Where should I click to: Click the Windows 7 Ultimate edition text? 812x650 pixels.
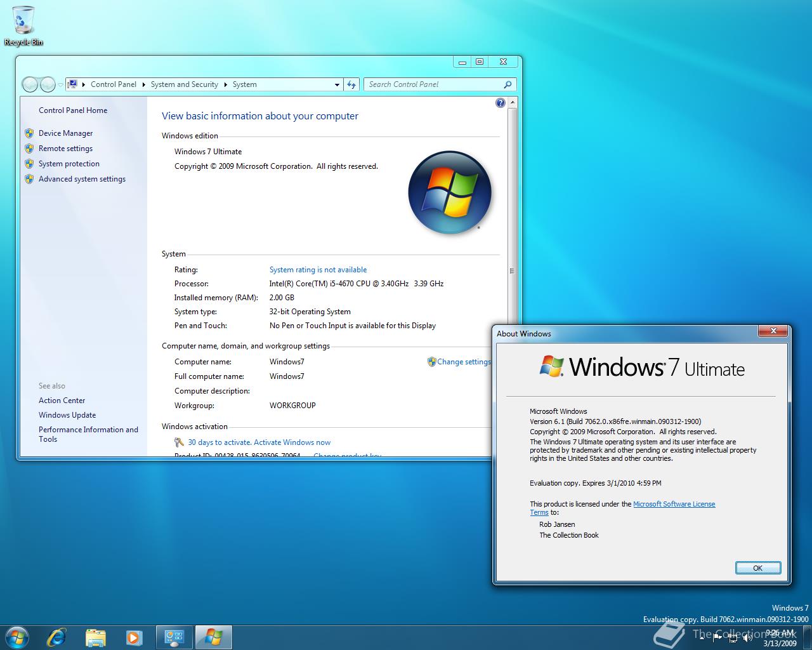pos(208,152)
